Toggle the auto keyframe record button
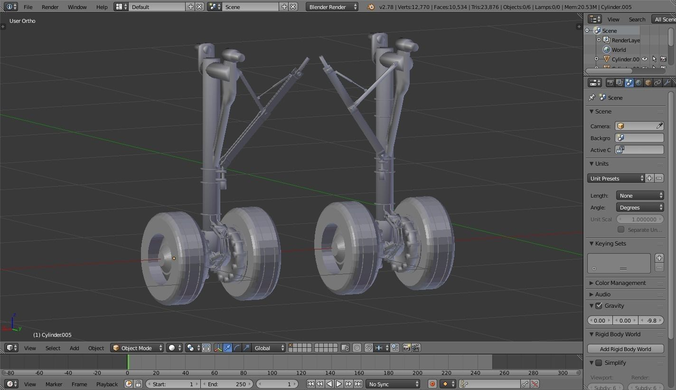Viewport: 676px width, 390px height. click(x=432, y=384)
